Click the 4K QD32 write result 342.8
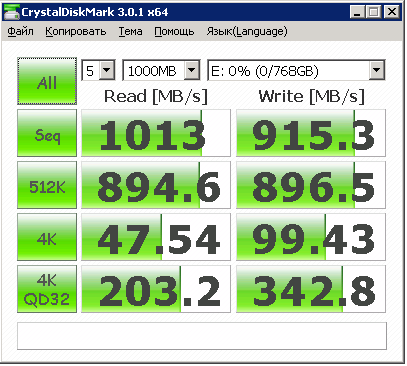 coord(311,289)
